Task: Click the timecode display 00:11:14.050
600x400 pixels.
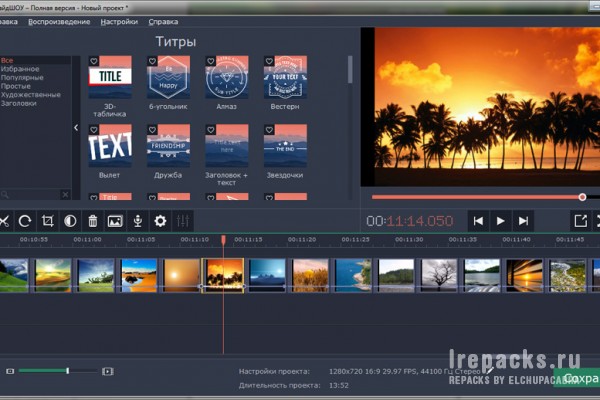Action: pos(410,221)
